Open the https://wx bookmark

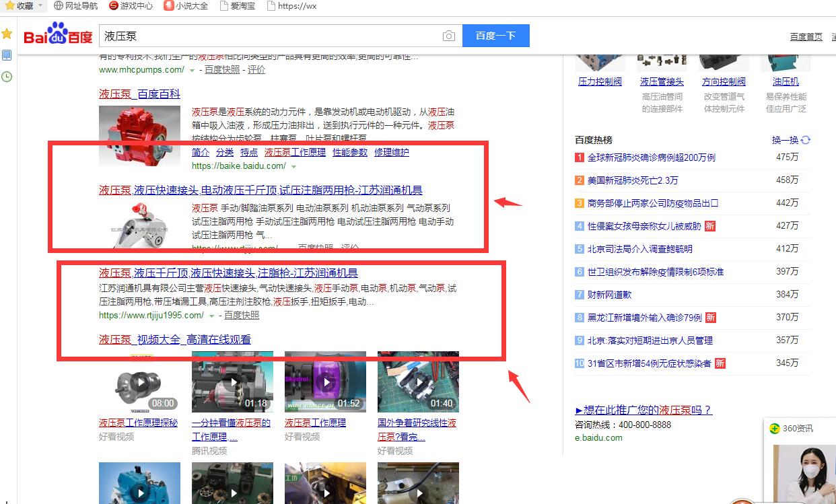click(x=291, y=5)
